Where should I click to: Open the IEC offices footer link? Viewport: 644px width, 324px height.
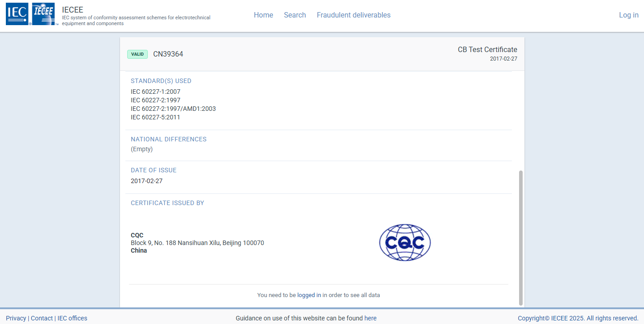(72, 318)
